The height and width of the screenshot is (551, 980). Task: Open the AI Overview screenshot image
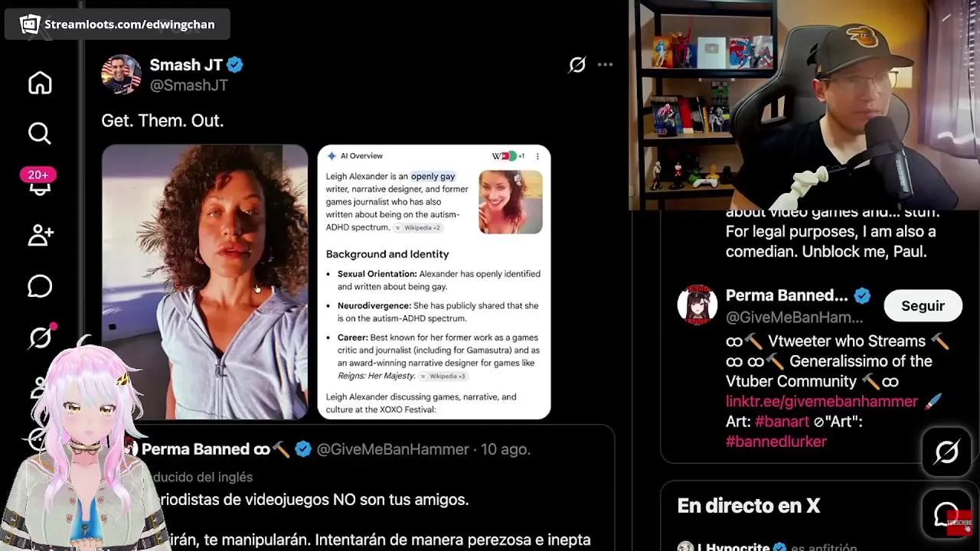(x=434, y=282)
